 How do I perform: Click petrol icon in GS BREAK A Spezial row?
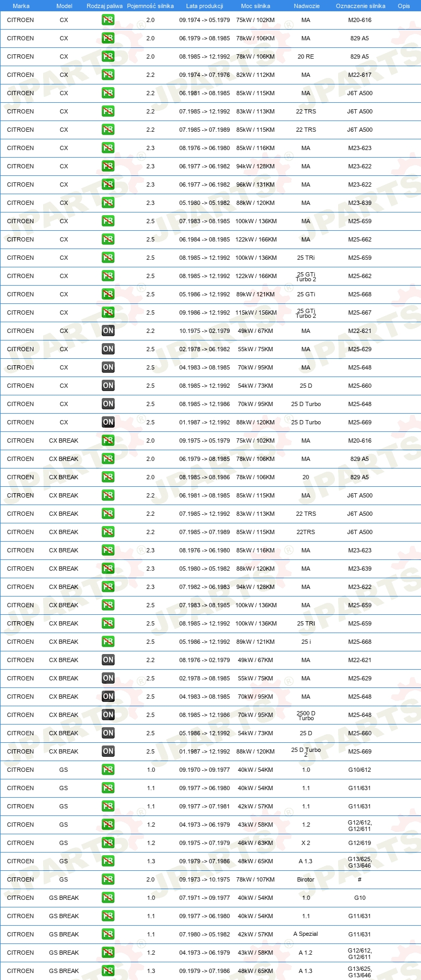pos(108,934)
